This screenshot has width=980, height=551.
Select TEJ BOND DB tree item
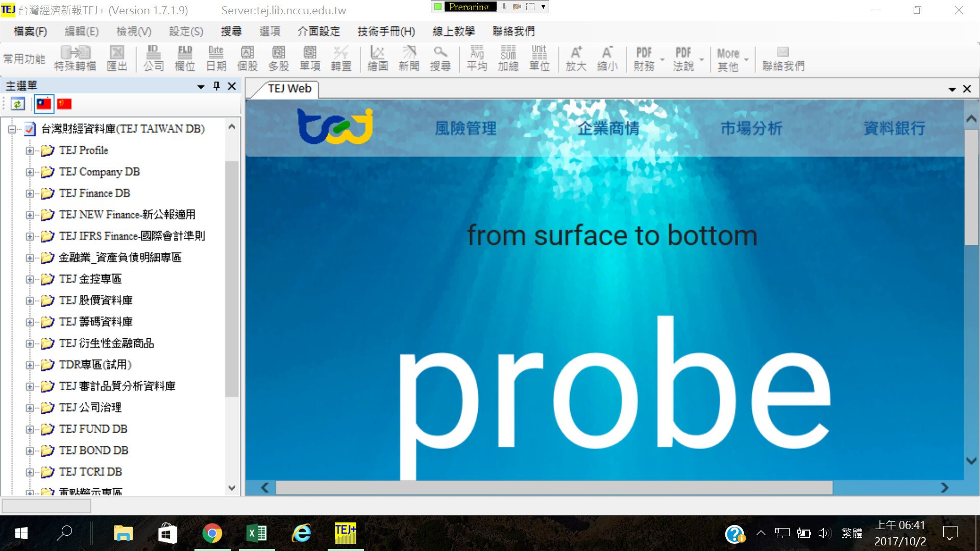click(93, 450)
